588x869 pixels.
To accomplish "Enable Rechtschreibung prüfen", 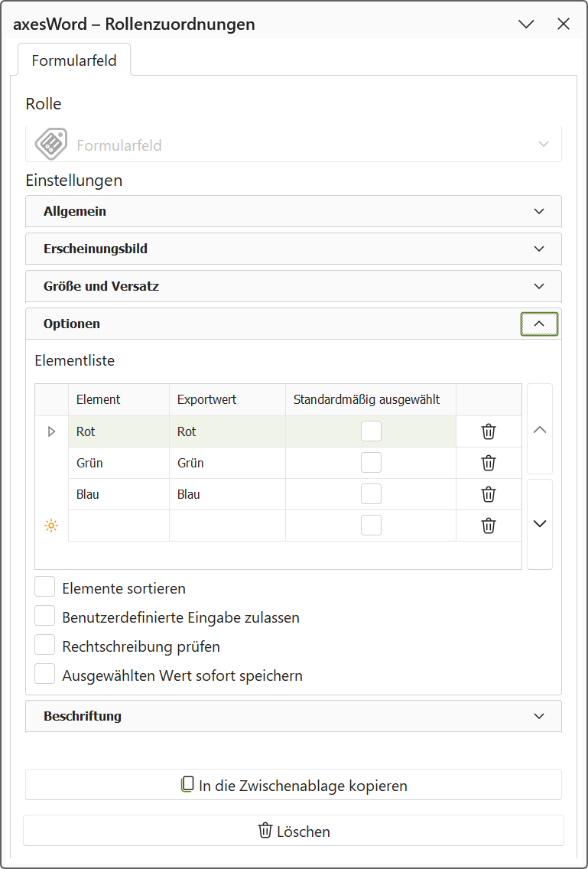I will coord(45,645).
